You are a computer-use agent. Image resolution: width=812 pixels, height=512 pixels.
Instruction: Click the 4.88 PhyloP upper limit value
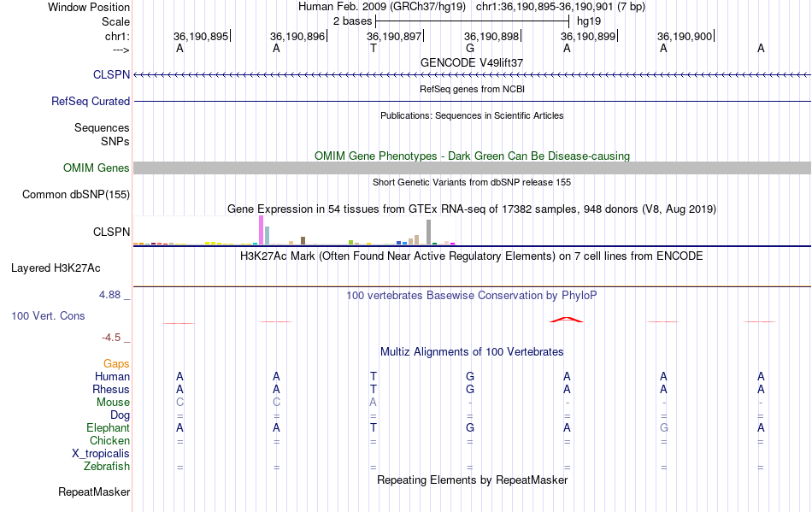click(109, 295)
